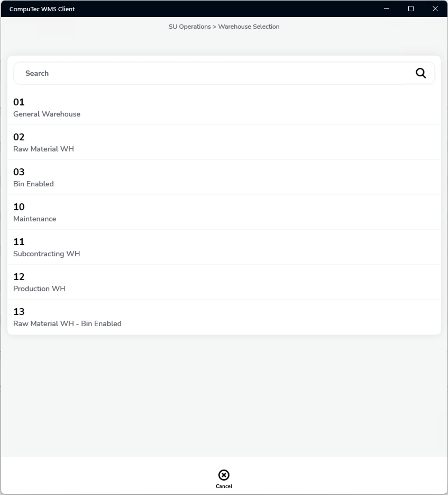Click SU Operations in the breadcrumb
Viewport: 448px width, 495px height.
(x=190, y=27)
